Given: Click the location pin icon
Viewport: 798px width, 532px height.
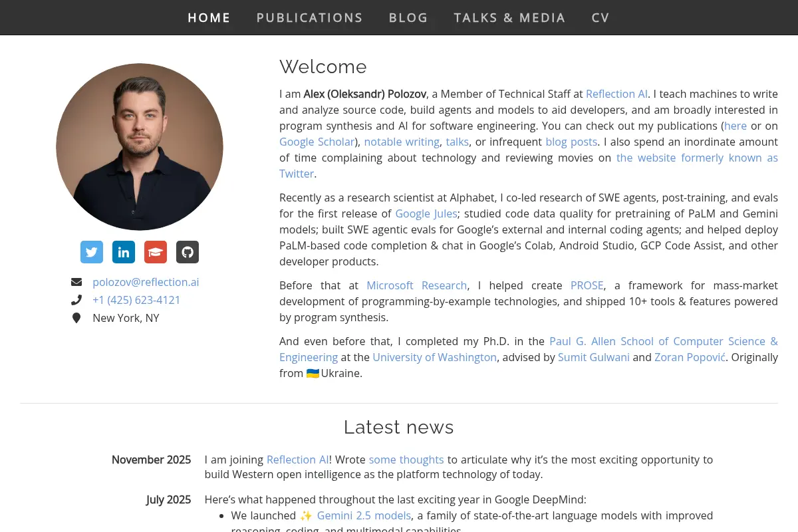Looking at the screenshot, I should (x=76, y=318).
